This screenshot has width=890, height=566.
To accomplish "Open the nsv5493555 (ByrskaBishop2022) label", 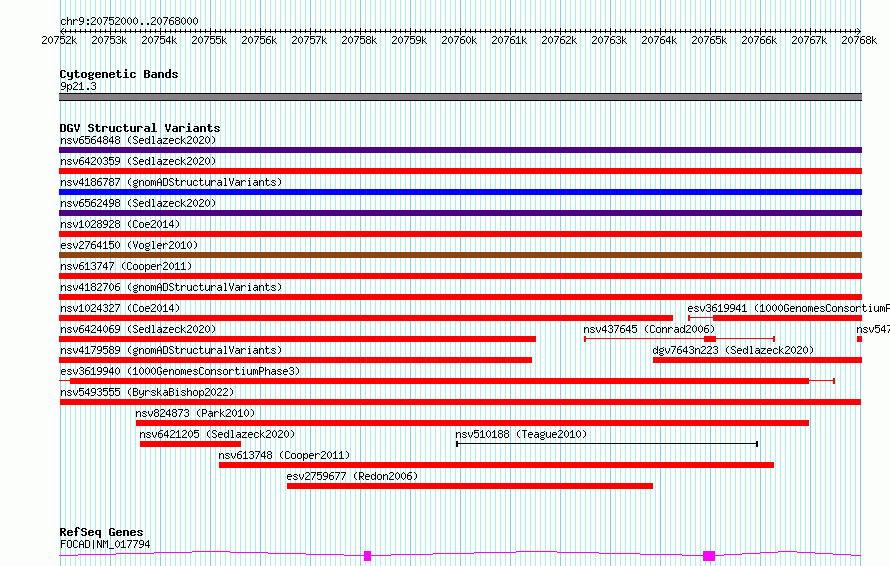I will click(147, 392).
